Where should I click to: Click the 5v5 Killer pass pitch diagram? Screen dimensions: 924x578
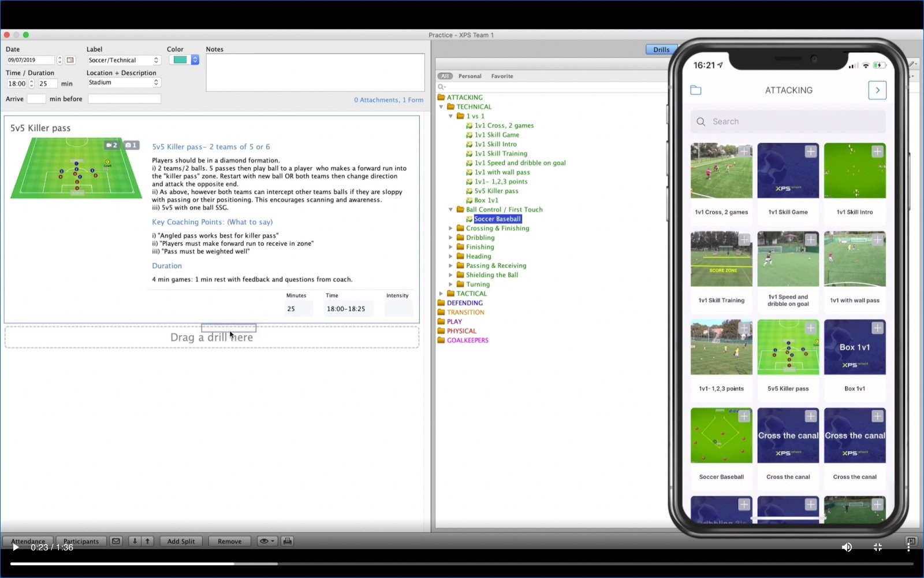76,168
